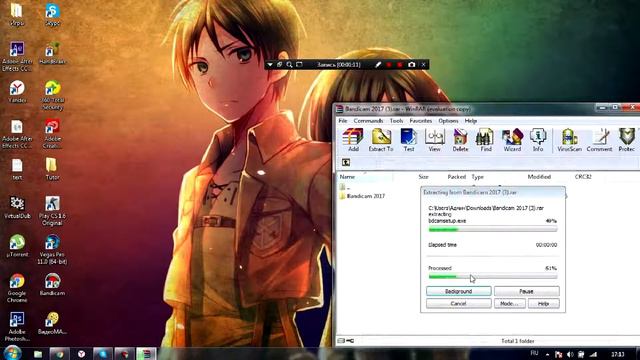Click the magnifier icon on recording bar
Image resolution: width=640 pixels, height=360 pixels.
click(289, 64)
